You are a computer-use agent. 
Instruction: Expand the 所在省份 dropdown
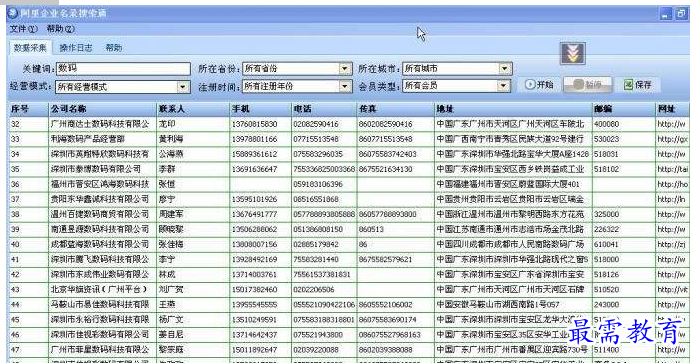click(345, 69)
